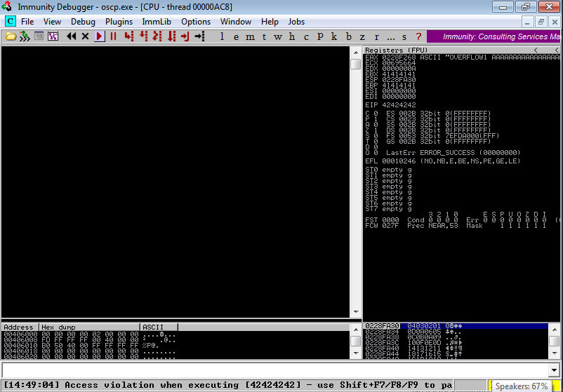Click the Step into toolbar icon
563x392 pixels.
(x=129, y=36)
